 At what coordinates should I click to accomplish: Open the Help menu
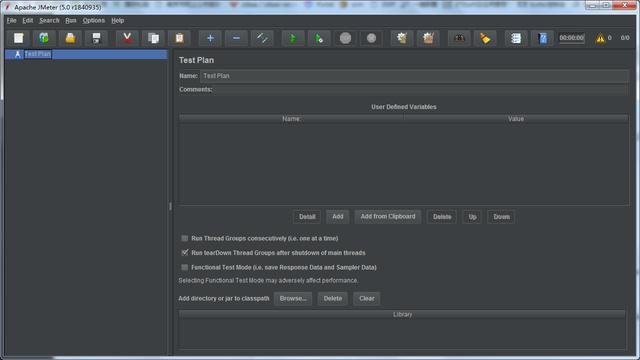tap(118, 20)
